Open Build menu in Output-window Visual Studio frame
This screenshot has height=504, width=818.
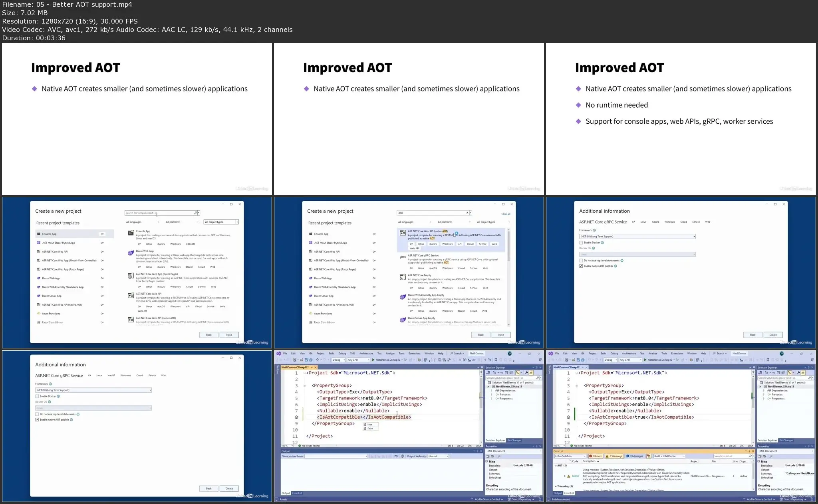click(331, 354)
